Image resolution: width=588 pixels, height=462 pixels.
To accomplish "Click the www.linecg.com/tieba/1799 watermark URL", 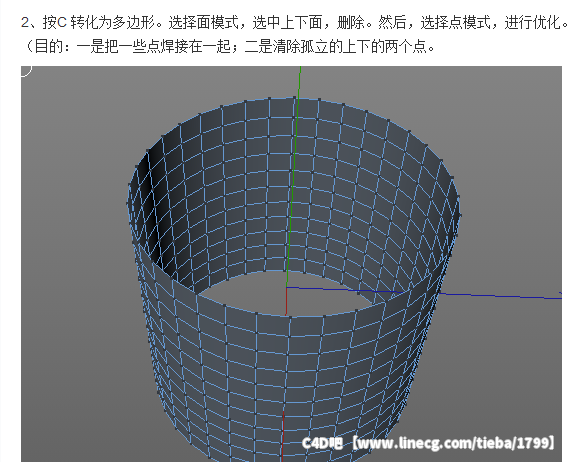I will tap(454, 443).
